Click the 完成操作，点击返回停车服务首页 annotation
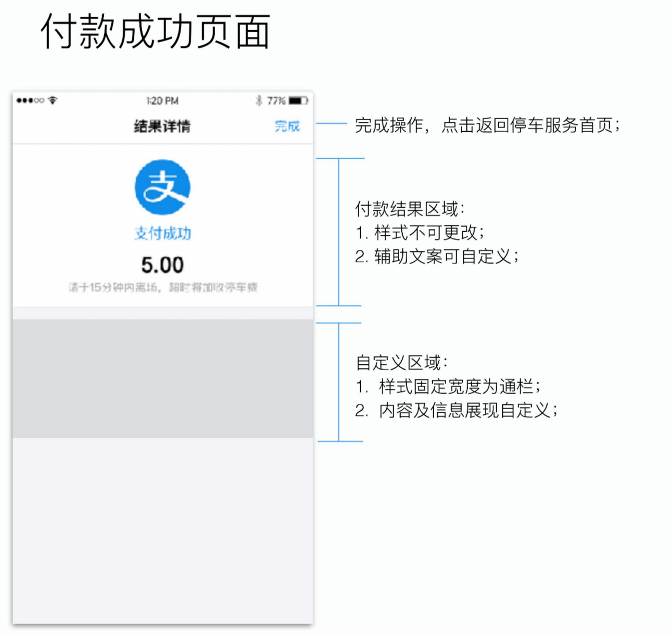 coord(488,125)
